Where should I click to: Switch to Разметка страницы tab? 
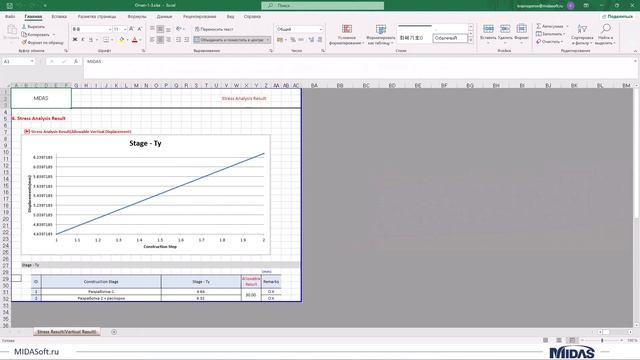click(x=97, y=17)
